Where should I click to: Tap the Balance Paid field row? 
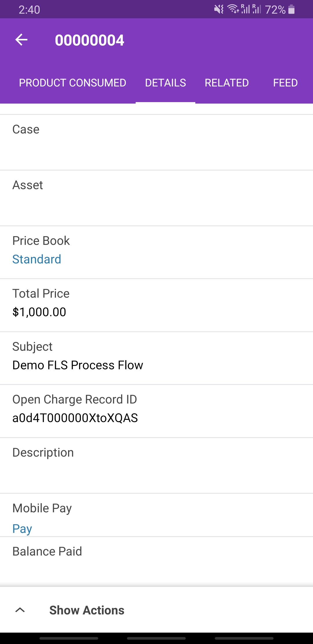point(156,561)
